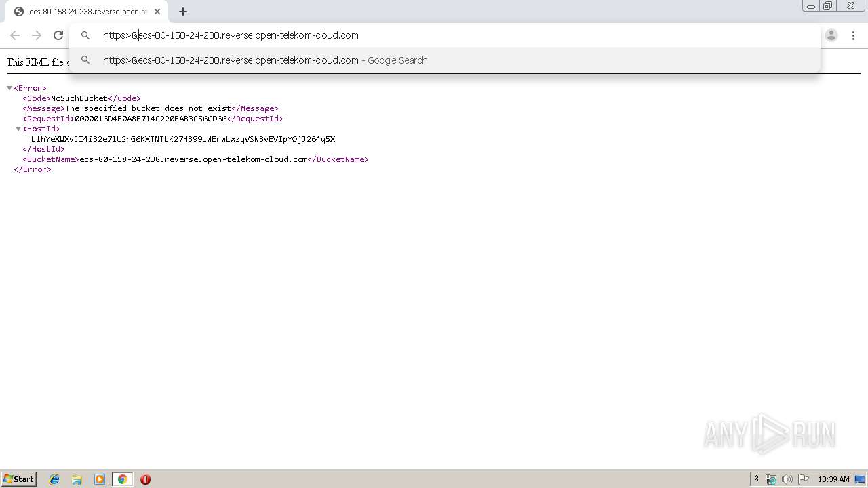The width and height of the screenshot is (868, 488).
Task: Open the Action Center flag icon
Action: pyautogui.click(x=803, y=479)
